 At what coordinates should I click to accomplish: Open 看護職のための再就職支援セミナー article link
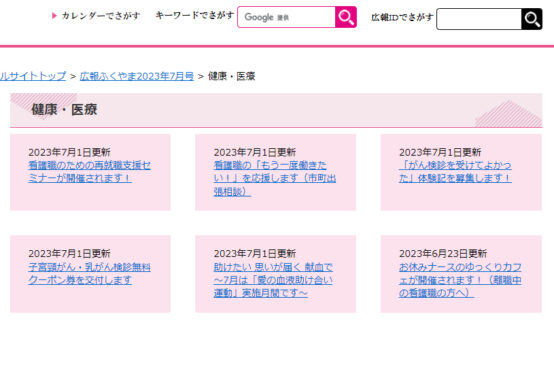(89, 172)
